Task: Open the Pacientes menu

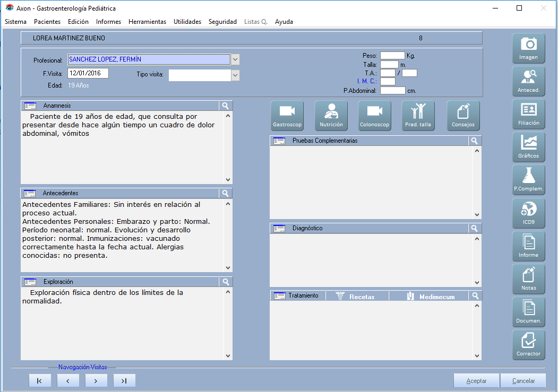Action: pos(47,22)
